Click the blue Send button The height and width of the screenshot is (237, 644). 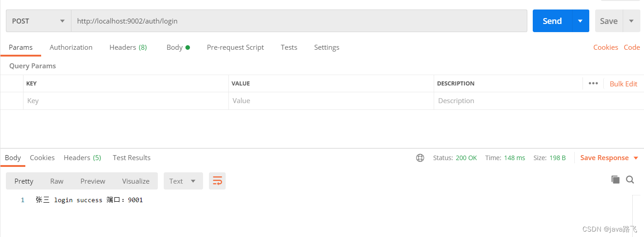[x=552, y=21]
